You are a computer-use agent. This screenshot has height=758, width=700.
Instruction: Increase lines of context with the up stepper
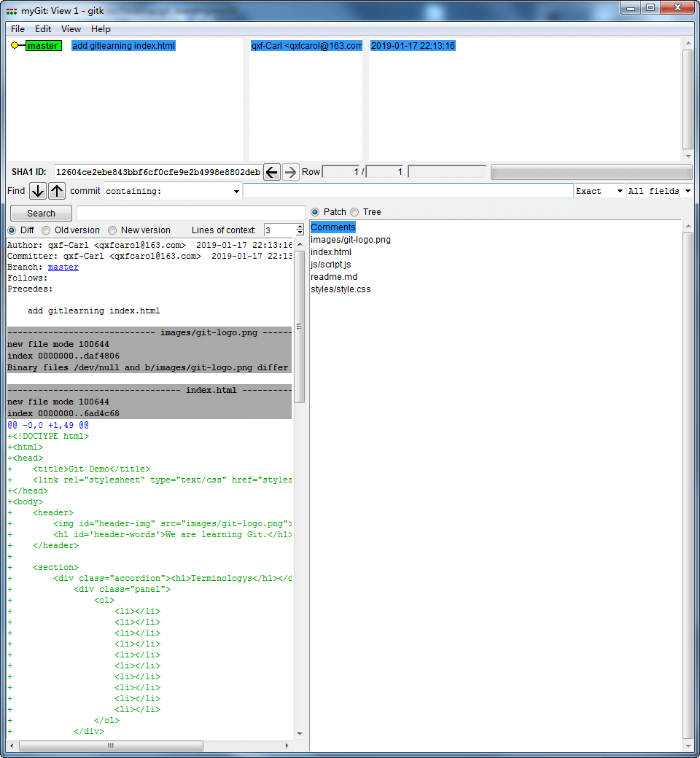(x=300, y=227)
